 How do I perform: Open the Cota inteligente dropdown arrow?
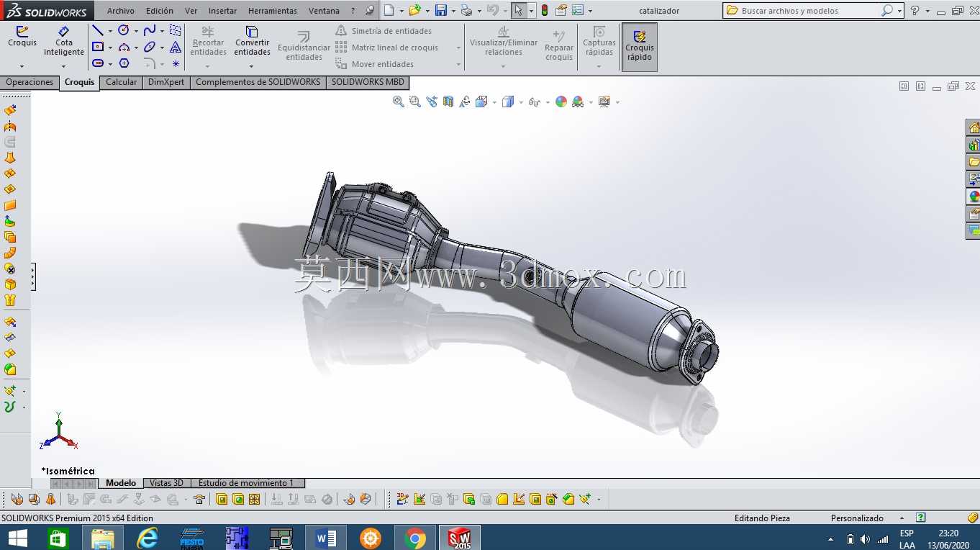(63, 66)
